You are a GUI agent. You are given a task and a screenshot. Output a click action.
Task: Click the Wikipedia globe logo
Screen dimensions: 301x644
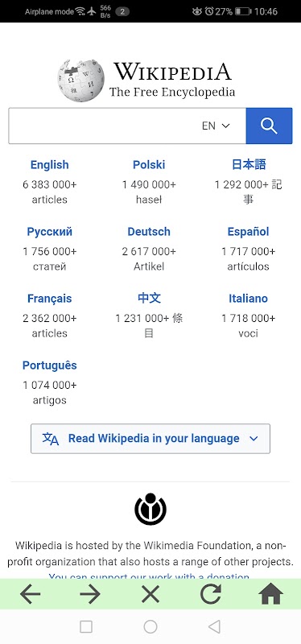(x=80, y=80)
